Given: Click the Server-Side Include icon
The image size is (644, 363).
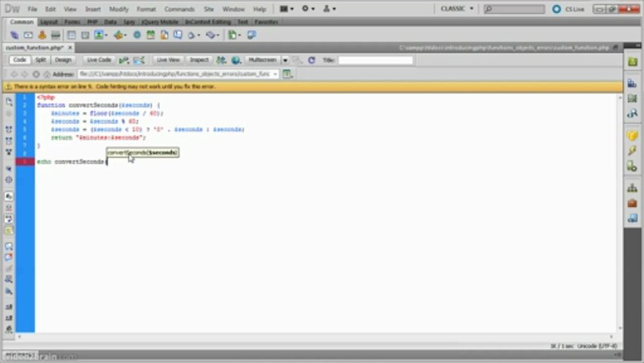Looking at the screenshot, I should 164,35.
